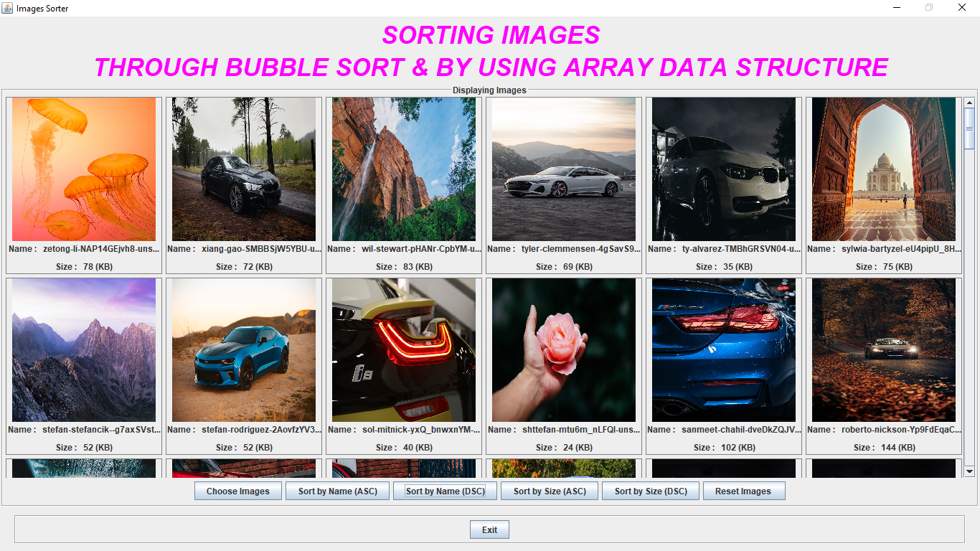
Task: Sort images by Size (ASC)
Action: pos(549,491)
